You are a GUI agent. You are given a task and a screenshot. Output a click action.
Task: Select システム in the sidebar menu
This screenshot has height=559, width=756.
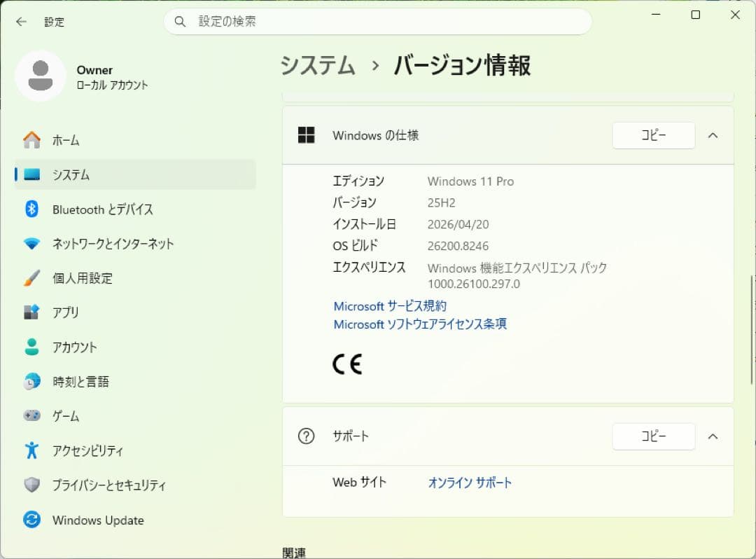[x=135, y=174]
